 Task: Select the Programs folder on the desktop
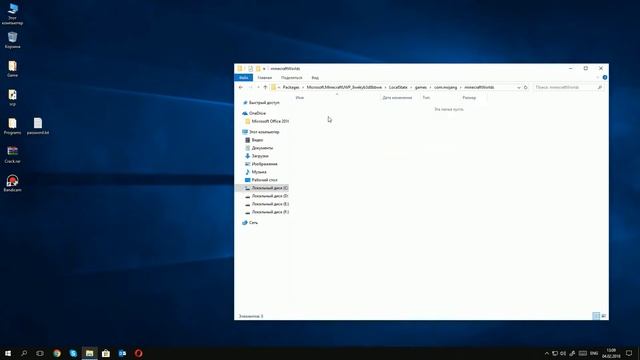(x=12, y=126)
